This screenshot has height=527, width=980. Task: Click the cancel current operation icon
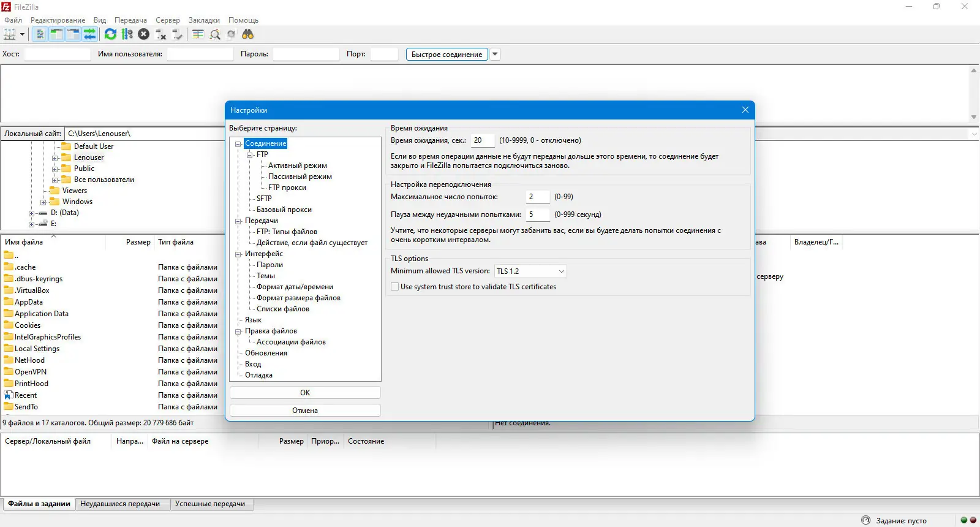click(x=143, y=34)
